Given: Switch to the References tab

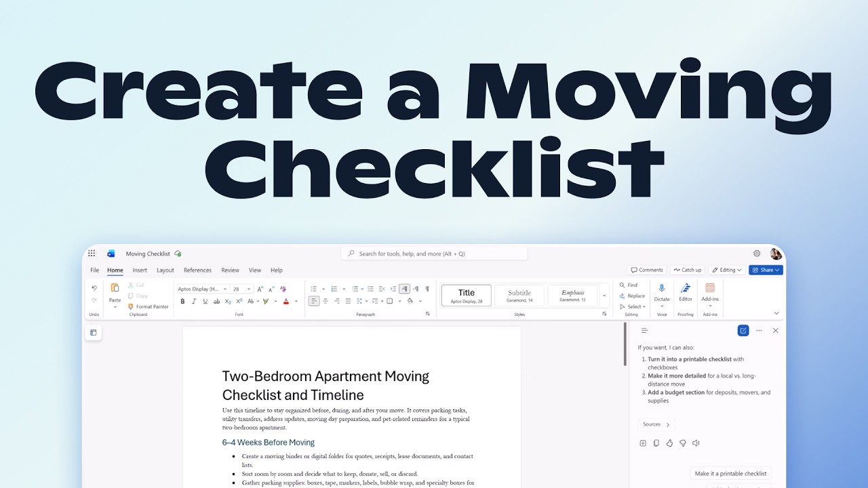Looking at the screenshot, I should click(x=197, y=270).
